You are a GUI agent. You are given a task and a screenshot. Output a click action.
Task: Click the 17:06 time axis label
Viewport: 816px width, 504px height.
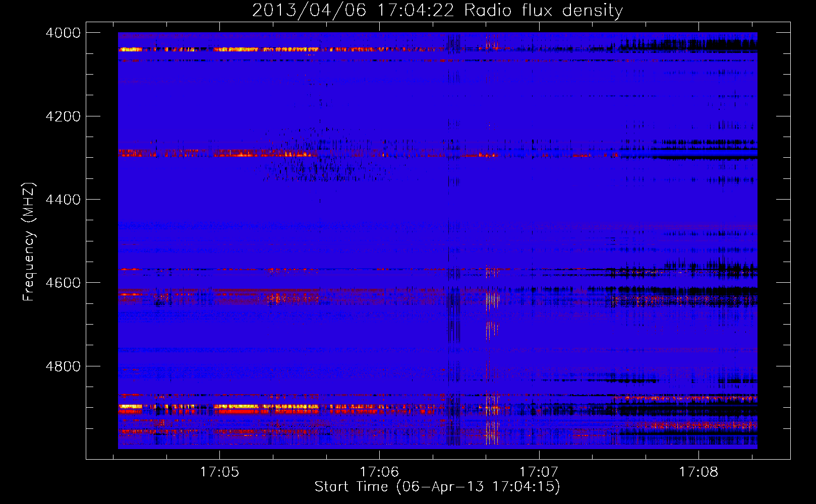coord(379,472)
